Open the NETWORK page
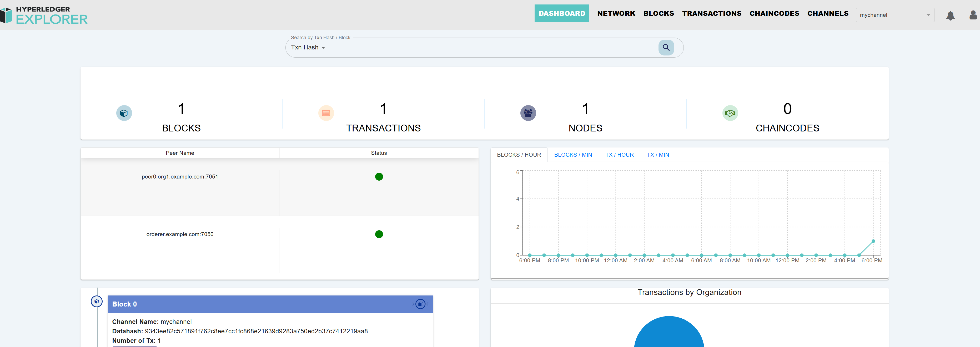This screenshot has height=347, width=980. coord(616,13)
